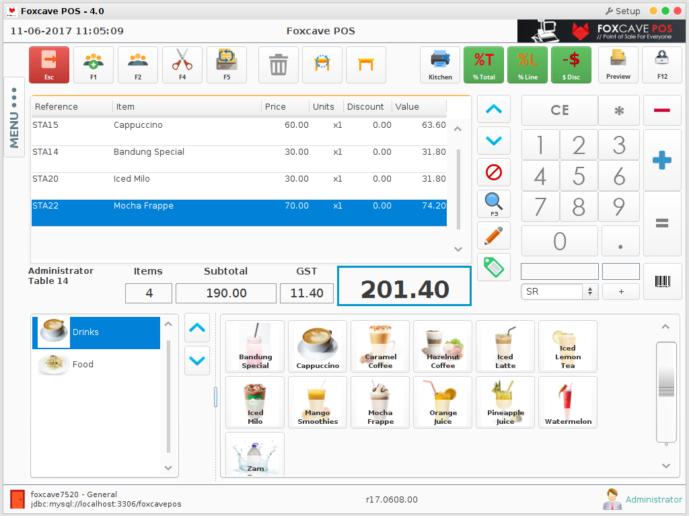Select the Iced Milo STA20 row
689x516 pixels.
(x=239, y=185)
